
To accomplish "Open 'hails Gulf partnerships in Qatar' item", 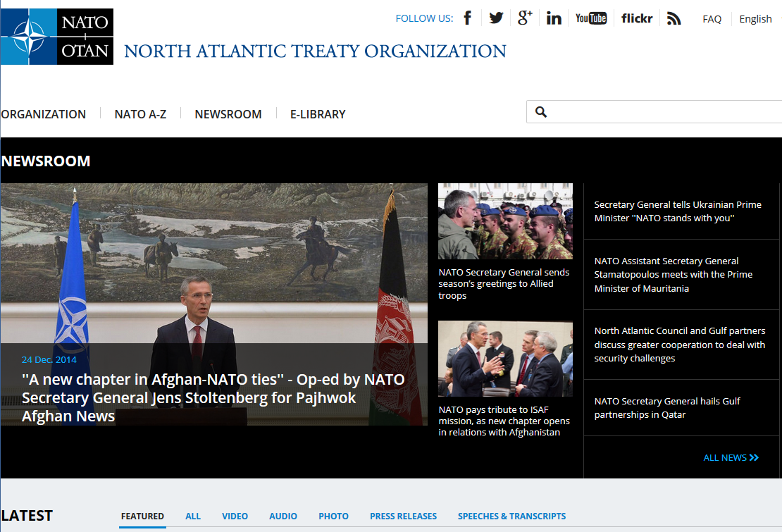I will coord(666,408).
